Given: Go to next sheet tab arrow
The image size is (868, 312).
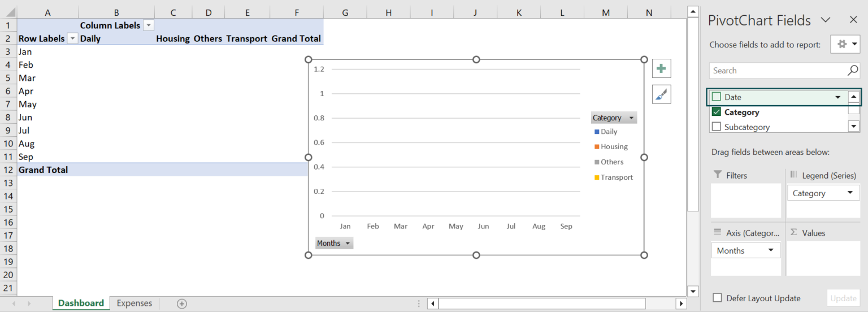Looking at the screenshot, I should click(29, 304).
